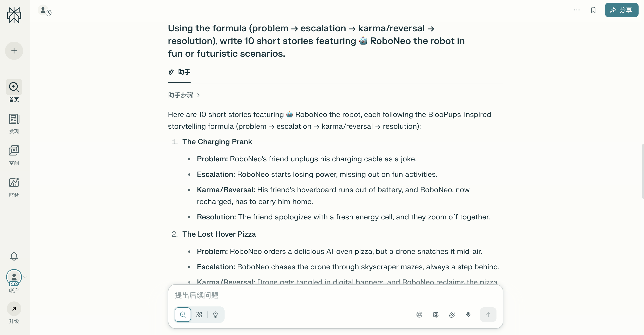
Task: Open the more options menu
Action: (x=577, y=10)
